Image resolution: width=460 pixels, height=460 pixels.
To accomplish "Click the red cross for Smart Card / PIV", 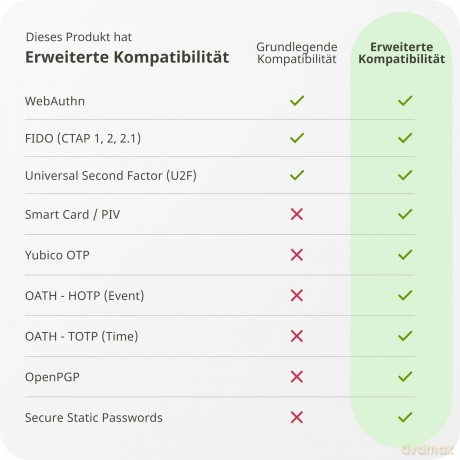I will tap(297, 214).
